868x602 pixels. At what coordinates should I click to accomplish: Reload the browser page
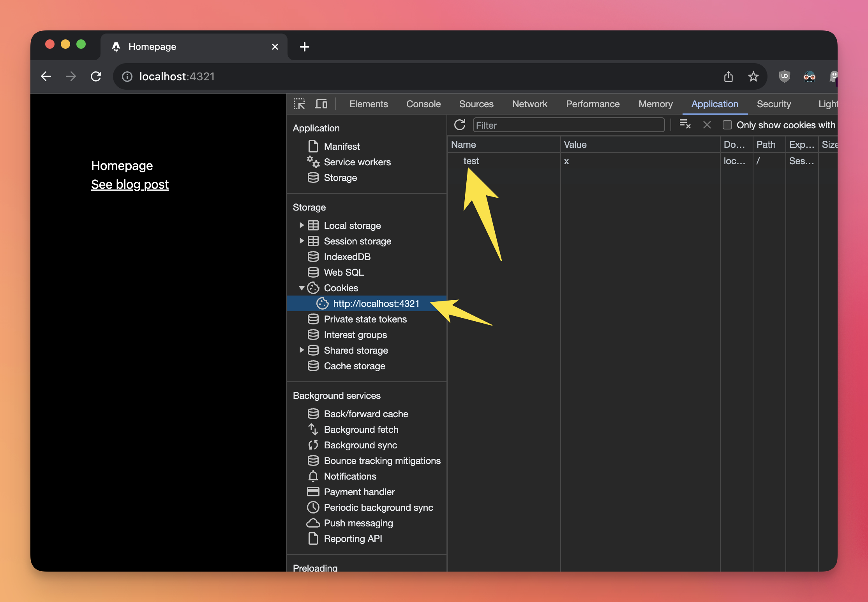click(96, 76)
